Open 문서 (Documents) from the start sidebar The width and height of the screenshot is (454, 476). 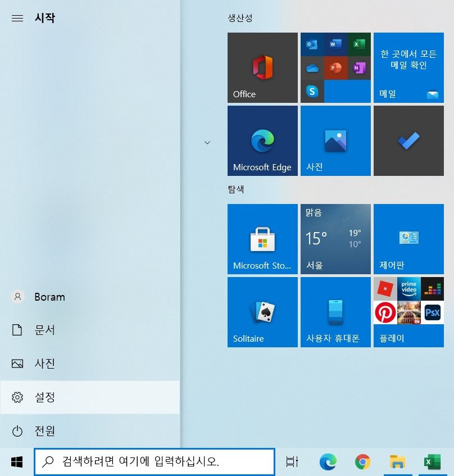(90, 330)
